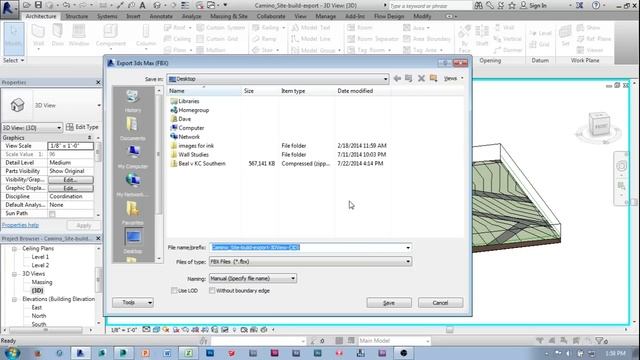
Task: Click Edit Type in Properties panel
Action: point(82,127)
